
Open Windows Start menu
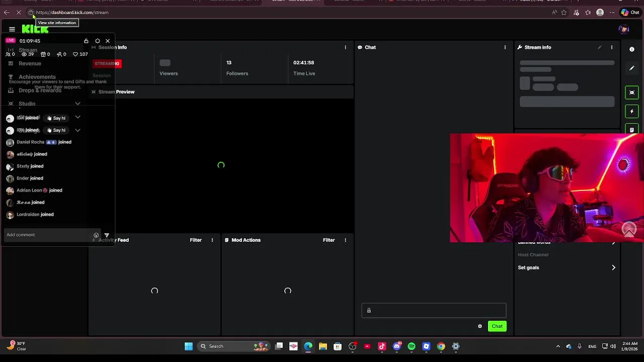coord(189,346)
